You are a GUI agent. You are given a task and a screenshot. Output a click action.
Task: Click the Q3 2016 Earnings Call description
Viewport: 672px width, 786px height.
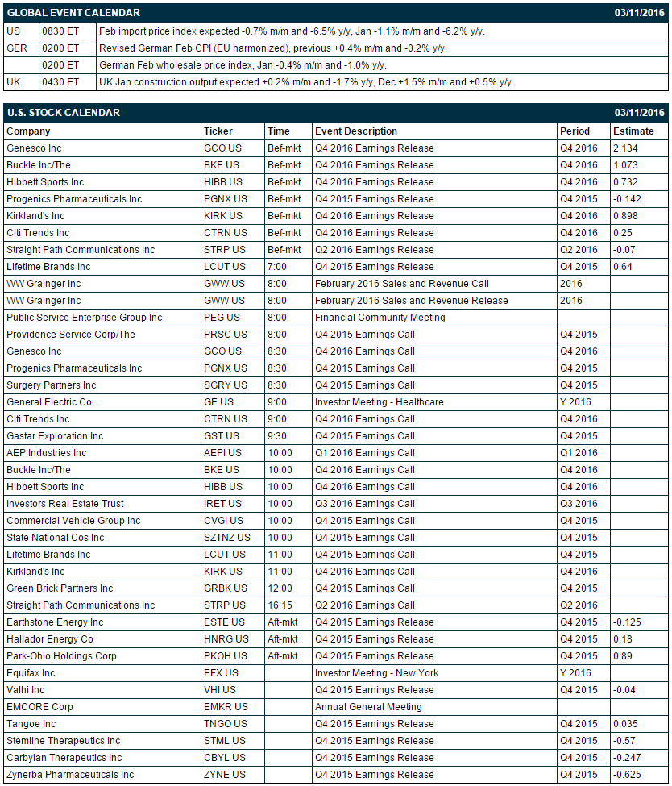pos(365,504)
